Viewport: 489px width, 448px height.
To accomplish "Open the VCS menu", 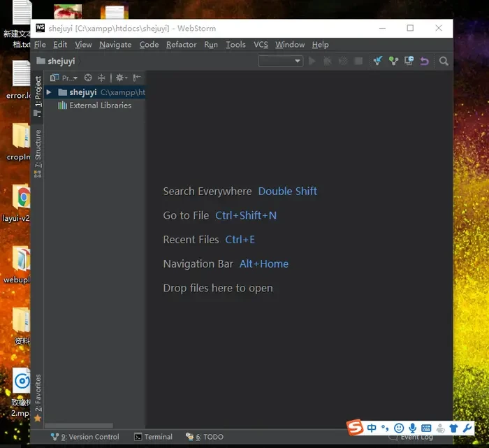I will 261,45.
